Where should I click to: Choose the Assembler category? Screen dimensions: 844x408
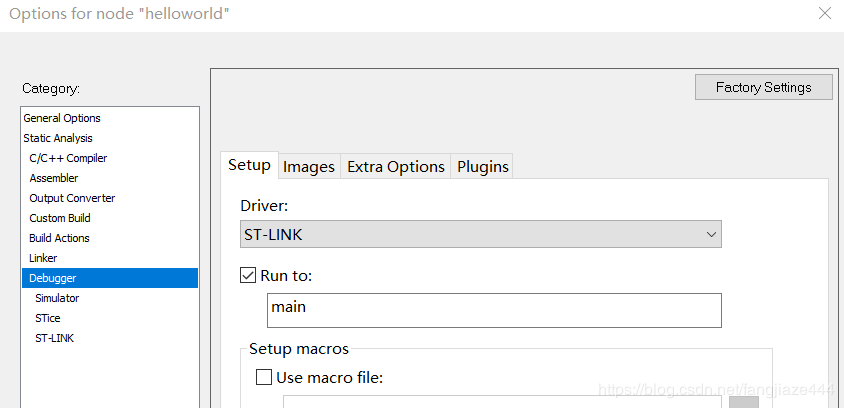point(54,178)
